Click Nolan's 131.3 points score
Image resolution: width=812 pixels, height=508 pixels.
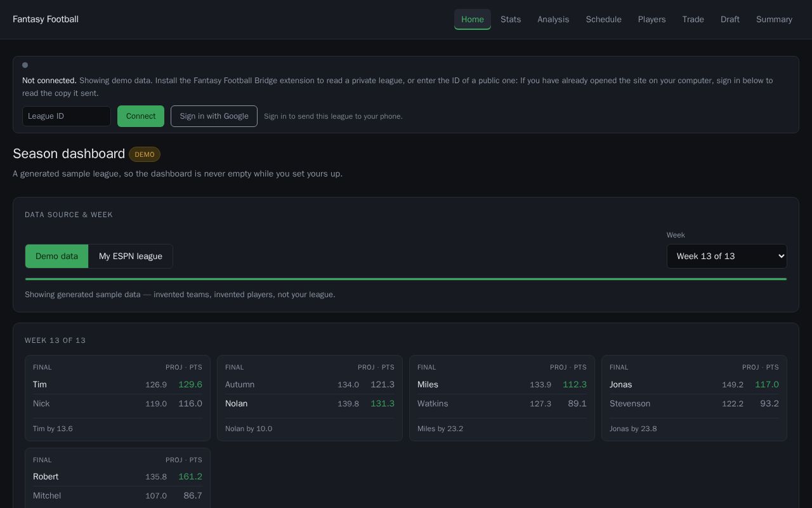[383, 403]
